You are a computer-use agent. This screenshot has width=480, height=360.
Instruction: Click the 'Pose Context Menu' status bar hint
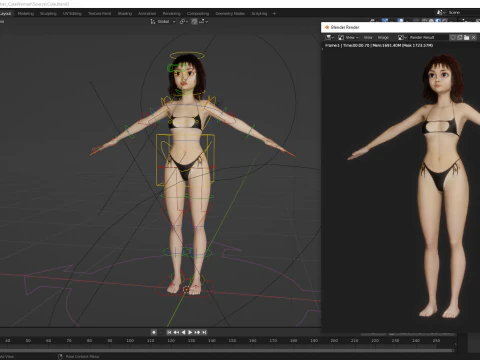tap(82, 357)
